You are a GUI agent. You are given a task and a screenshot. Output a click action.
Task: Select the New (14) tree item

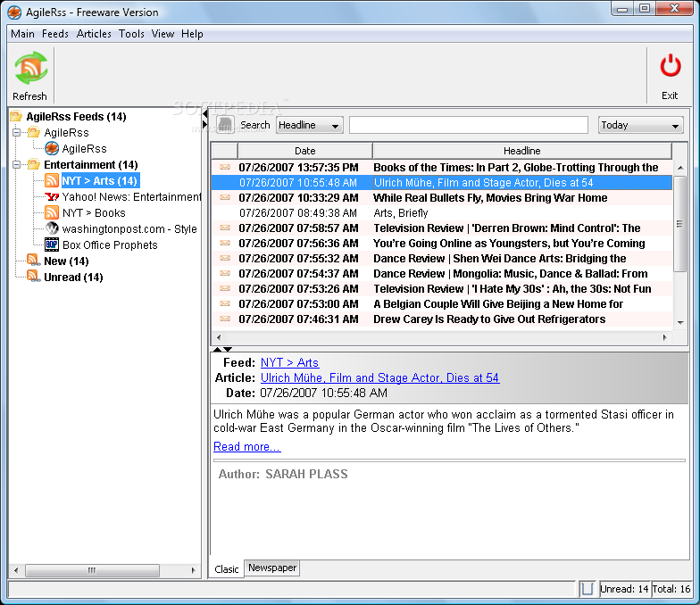click(x=66, y=261)
